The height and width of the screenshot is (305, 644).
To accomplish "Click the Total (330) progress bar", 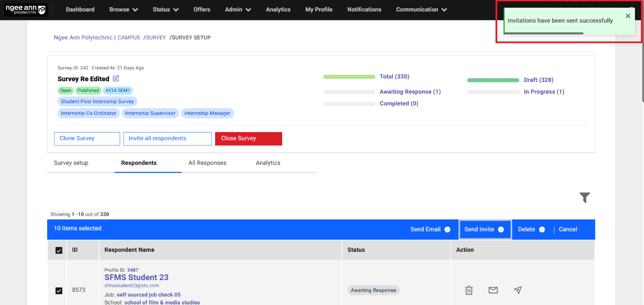I will [349, 77].
